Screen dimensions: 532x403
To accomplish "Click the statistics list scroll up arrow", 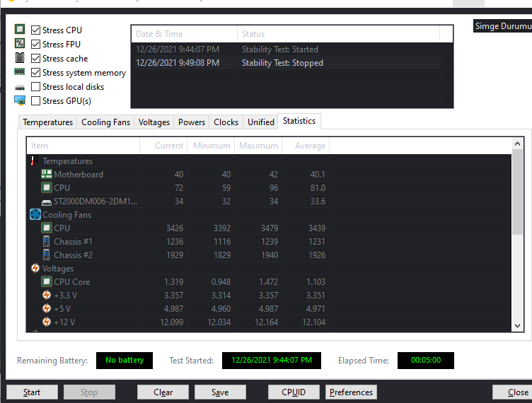I will [517, 144].
